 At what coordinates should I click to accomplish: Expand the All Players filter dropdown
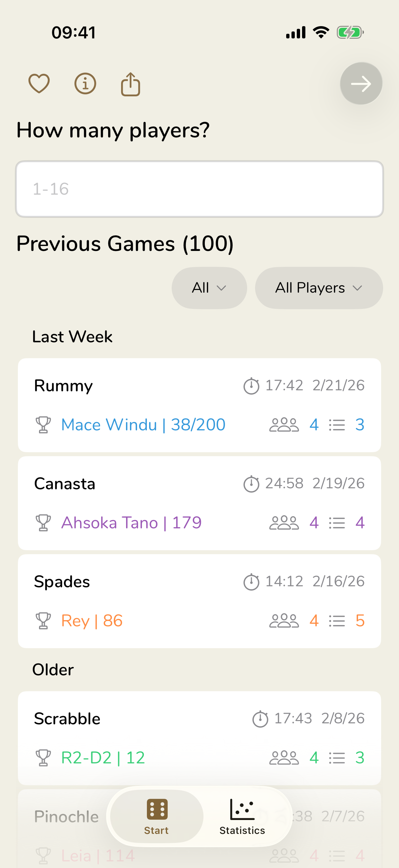319,288
